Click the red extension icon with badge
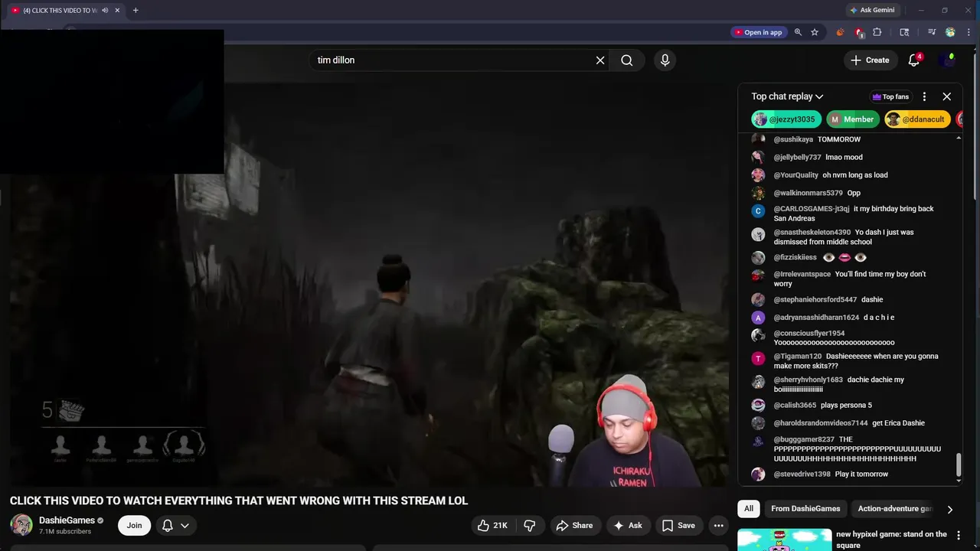This screenshot has width=980, height=551. click(x=859, y=32)
